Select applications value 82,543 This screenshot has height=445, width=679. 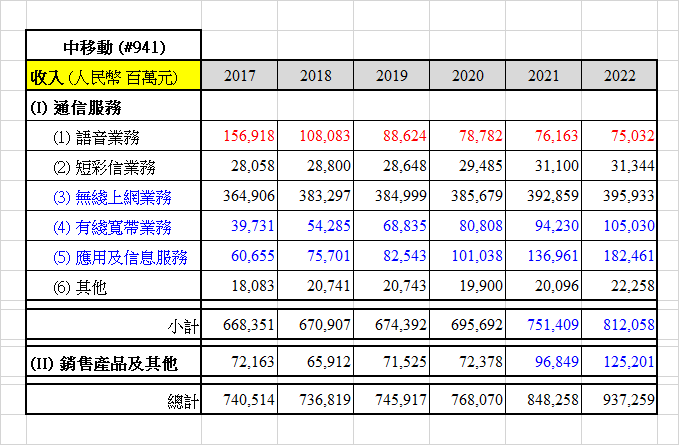point(404,256)
